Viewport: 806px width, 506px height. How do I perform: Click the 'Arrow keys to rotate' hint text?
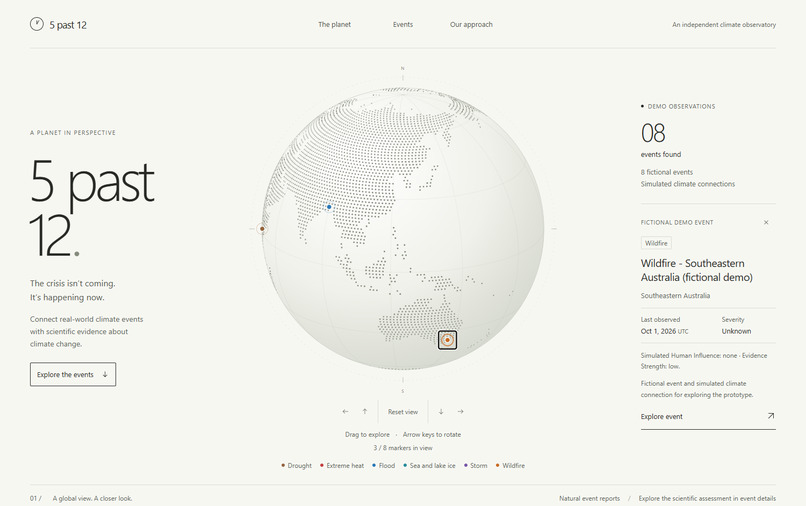click(x=432, y=435)
